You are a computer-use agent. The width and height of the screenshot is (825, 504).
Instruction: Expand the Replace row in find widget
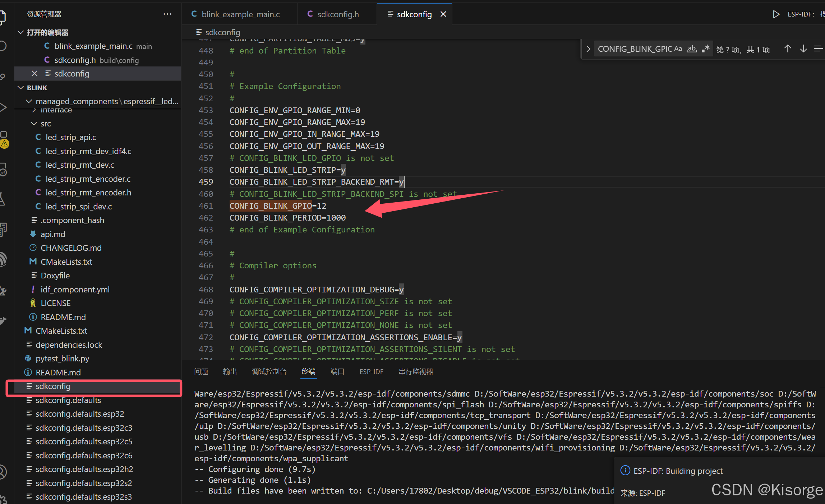588,49
